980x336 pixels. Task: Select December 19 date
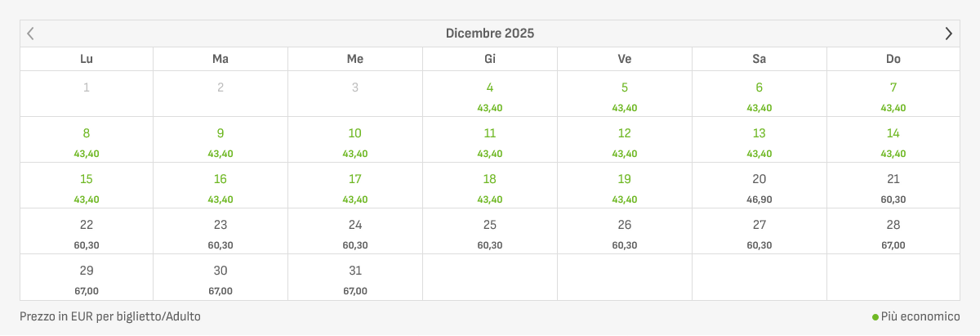click(625, 186)
